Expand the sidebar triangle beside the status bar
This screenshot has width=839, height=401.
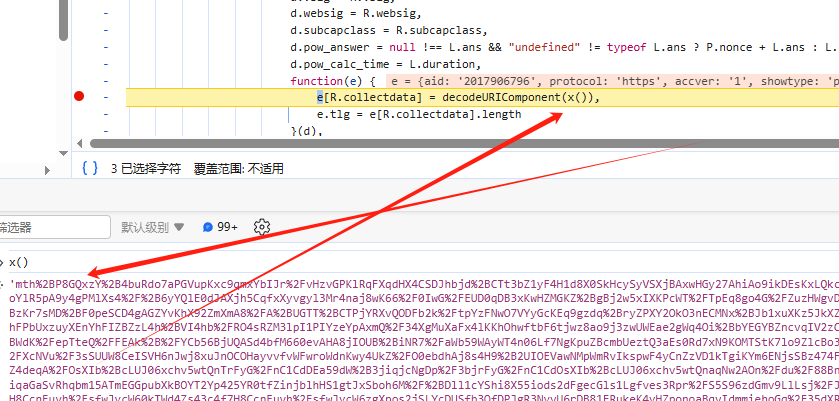tap(47, 171)
